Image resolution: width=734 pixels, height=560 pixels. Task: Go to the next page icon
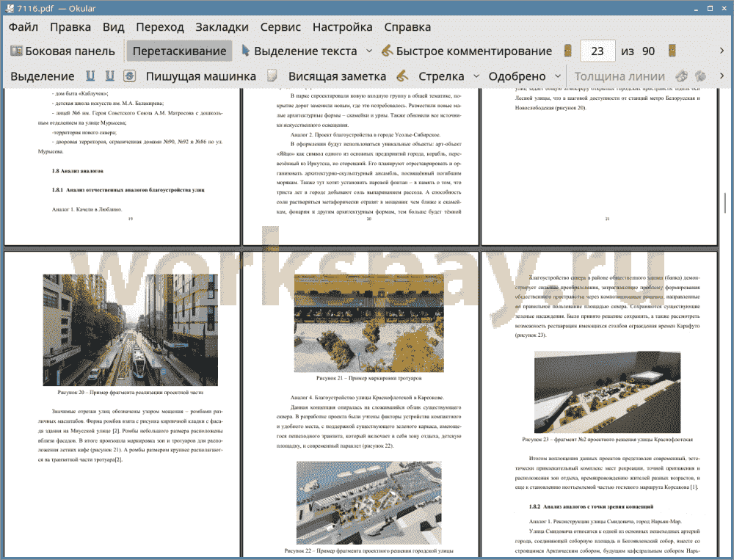[x=672, y=51]
